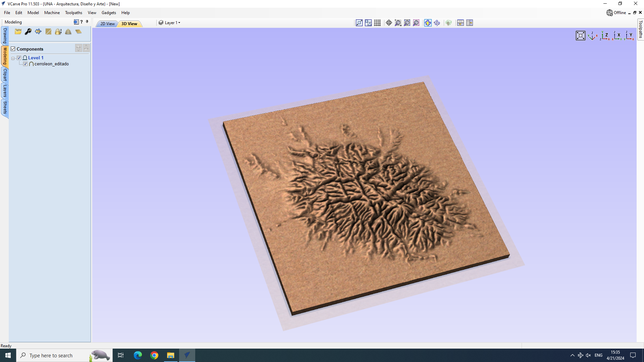Open File Explorer from the taskbar
The width and height of the screenshot is (644, 362).
tap(171, 355)
